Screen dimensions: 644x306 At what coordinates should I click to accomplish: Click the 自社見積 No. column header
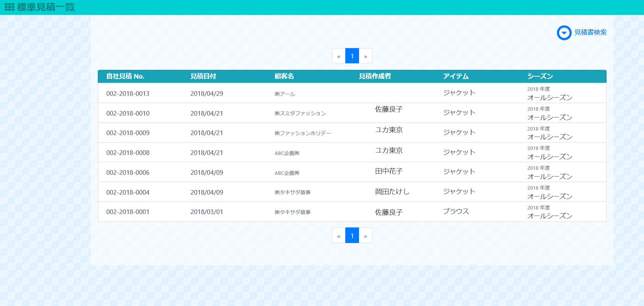coord(125,76)
